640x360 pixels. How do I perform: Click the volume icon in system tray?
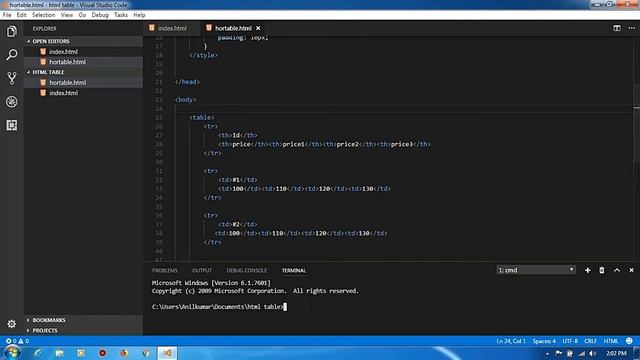[593, 353]
